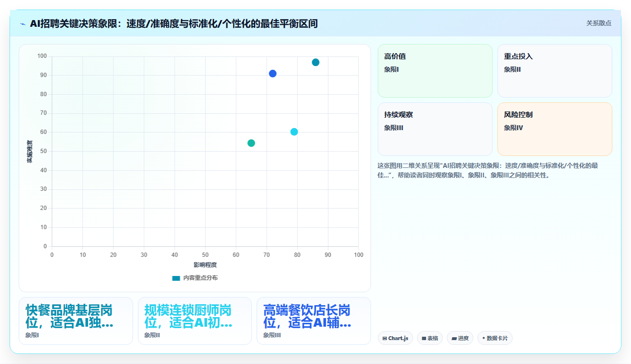The height and width of the screenshot is (364, 631).
Task: Open the 持续观察 象限III card
Action: [x=435, y=129]
